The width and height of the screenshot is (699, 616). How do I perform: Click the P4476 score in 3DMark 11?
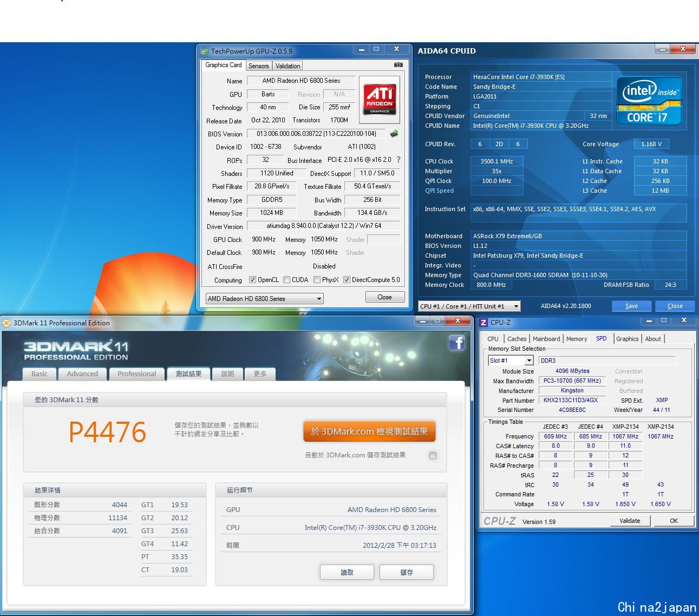tap(107, 432)
